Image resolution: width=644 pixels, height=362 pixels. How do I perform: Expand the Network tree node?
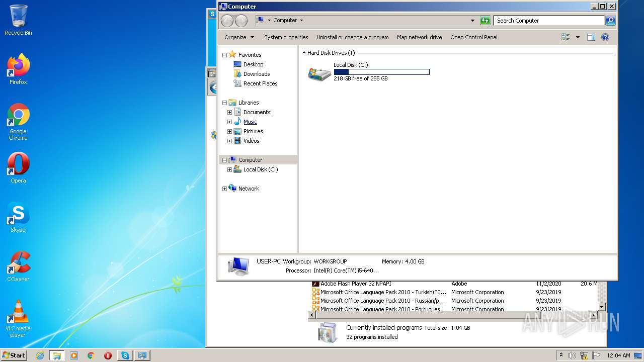pyautogui.click(x=224, y=189)
